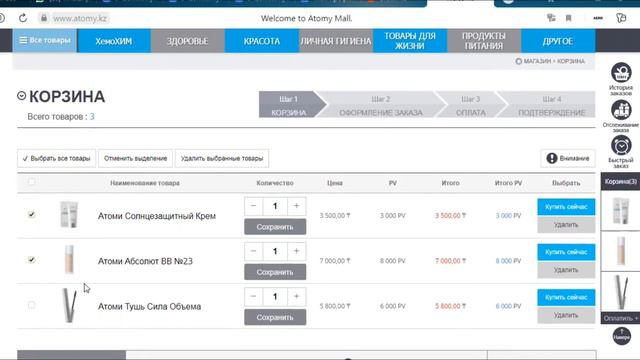Viewport: 640px width, 360px height.
Task: Open the ЛИЧНАЯ ГИГИЕНА category tab
Action: (336, 41)
